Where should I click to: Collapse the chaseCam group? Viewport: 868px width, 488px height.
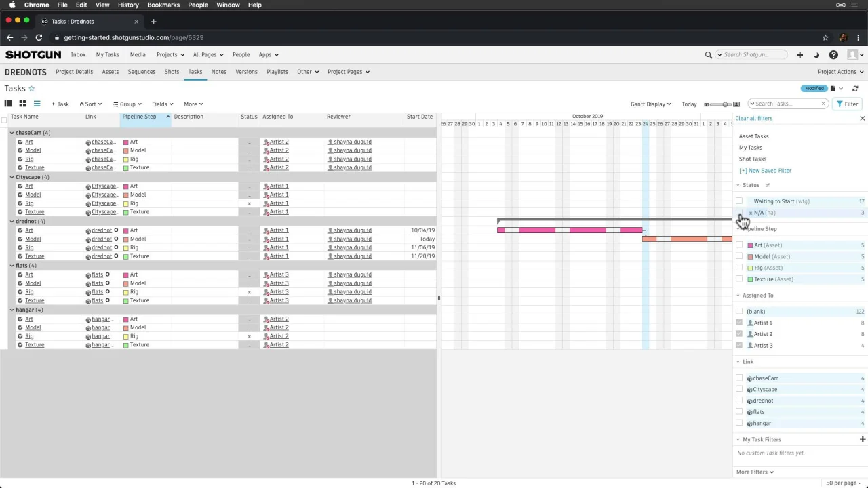pos(12,133)
